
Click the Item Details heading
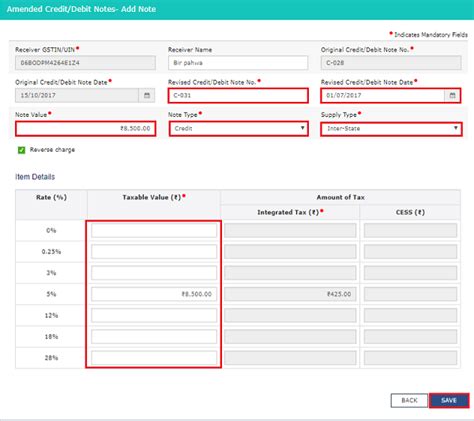35,177
